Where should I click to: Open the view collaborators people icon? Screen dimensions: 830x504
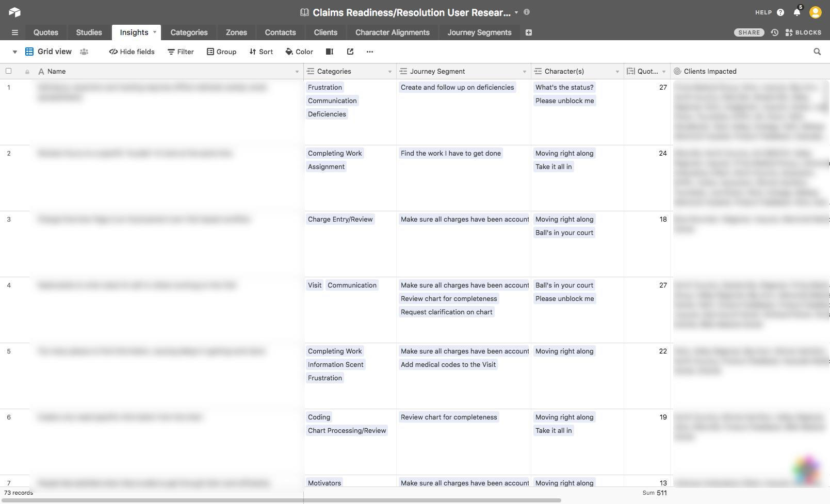click(84, 52)
